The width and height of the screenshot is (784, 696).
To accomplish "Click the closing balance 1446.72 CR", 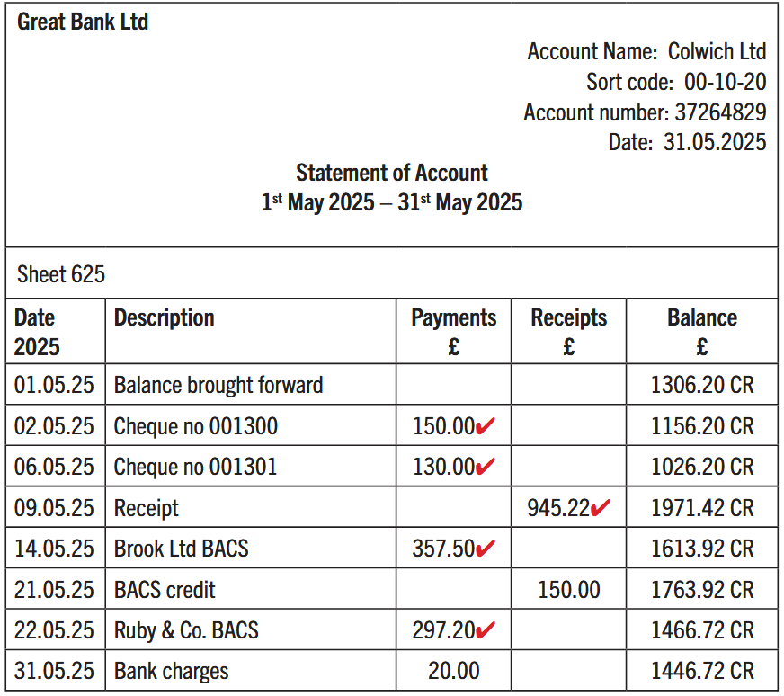I will (701, 672).
